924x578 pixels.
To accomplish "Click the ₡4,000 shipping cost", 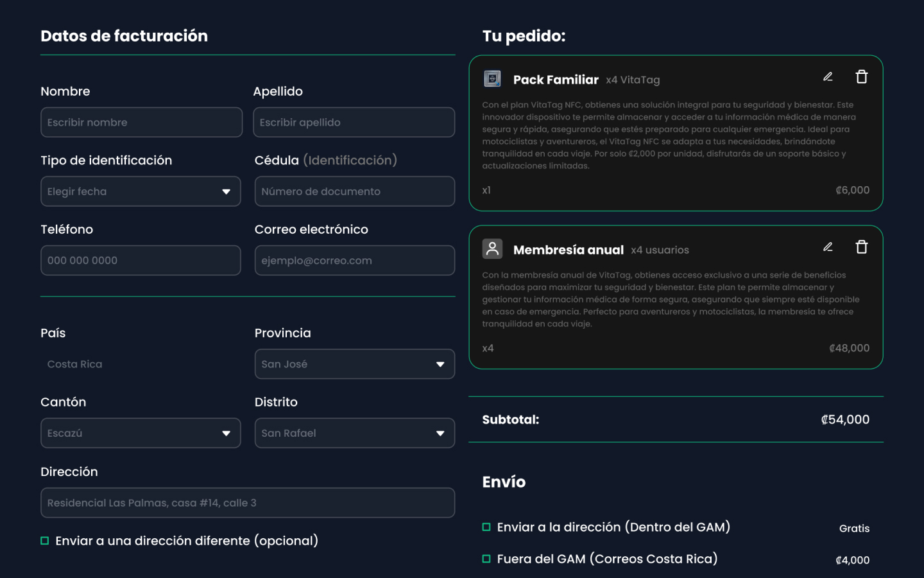I will tap(852, 560).
